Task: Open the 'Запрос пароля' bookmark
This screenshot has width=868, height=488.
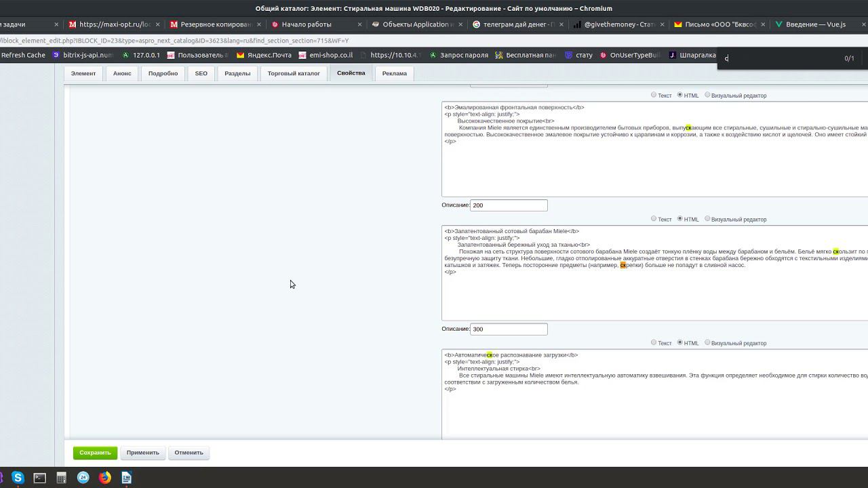Action: pyautogui.click(x=458, y=55)
